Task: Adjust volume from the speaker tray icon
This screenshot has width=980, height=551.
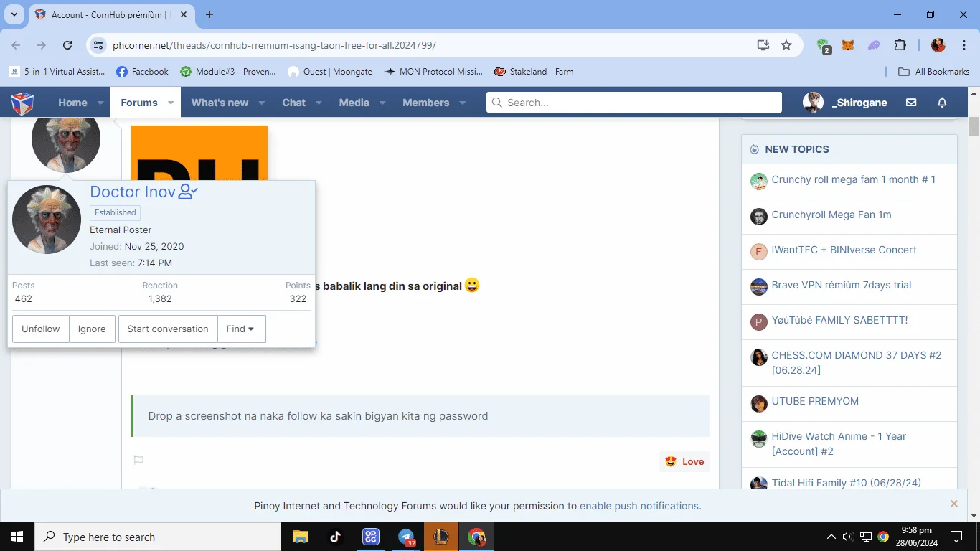Action: (848, 537)
